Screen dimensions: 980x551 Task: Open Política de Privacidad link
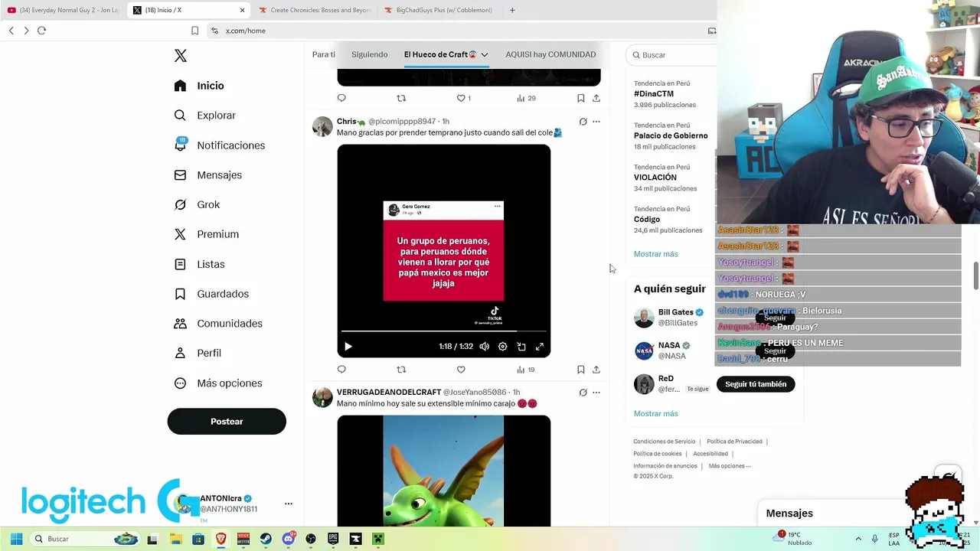[x=734, y=442]
